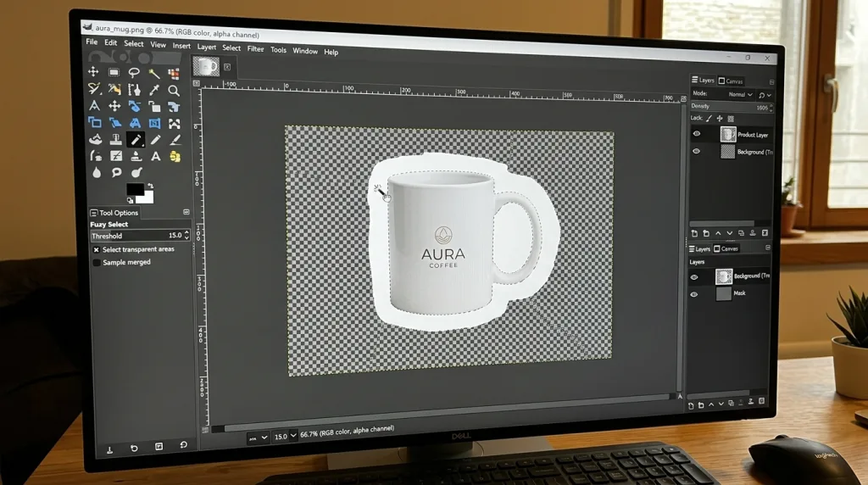This screenshot has height=485, width=868.
Task: Click new layer button under Product Layer list
Action: tap(695, 233)
